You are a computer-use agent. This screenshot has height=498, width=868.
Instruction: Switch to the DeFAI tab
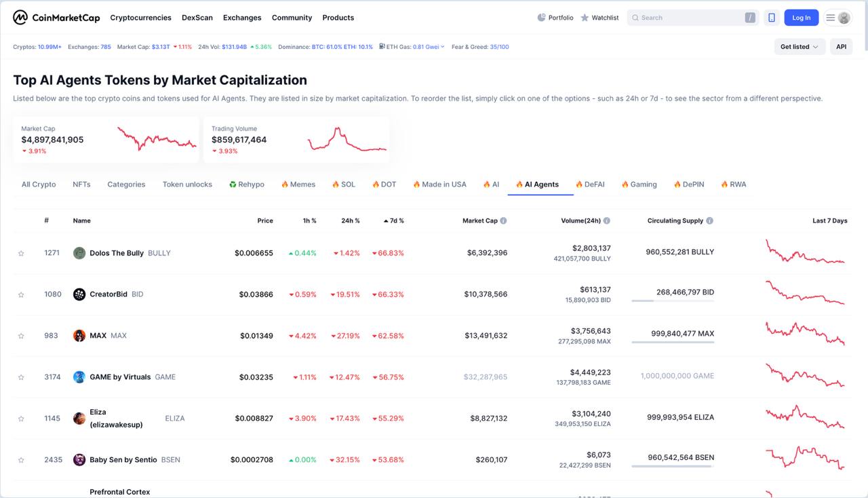[590, 185]
